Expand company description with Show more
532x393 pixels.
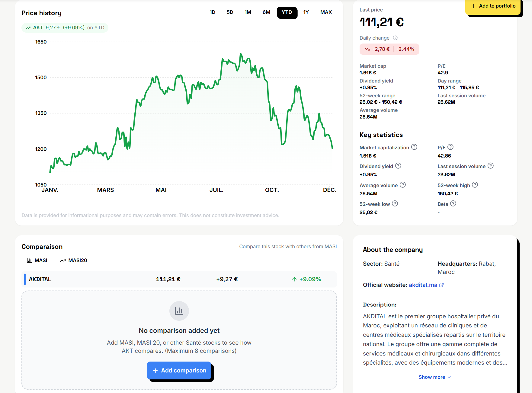click(x=435, y=377)
